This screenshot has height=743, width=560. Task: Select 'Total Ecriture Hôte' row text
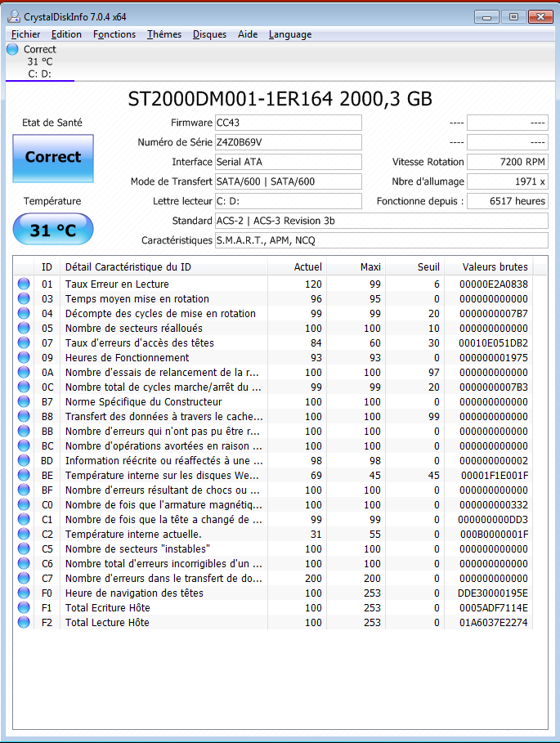108,607
